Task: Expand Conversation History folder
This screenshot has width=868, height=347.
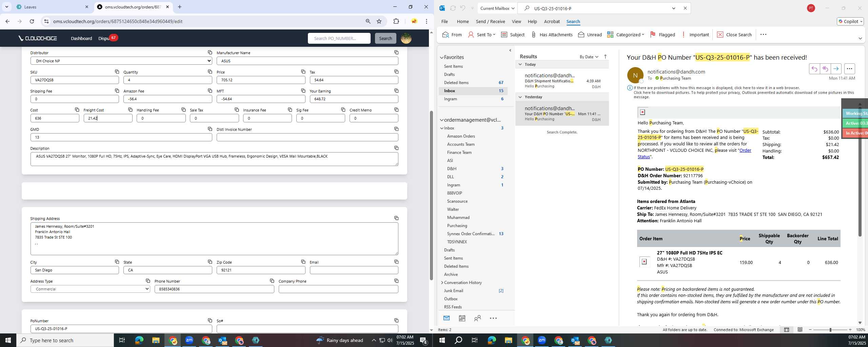Action: (x=442, y=283)
